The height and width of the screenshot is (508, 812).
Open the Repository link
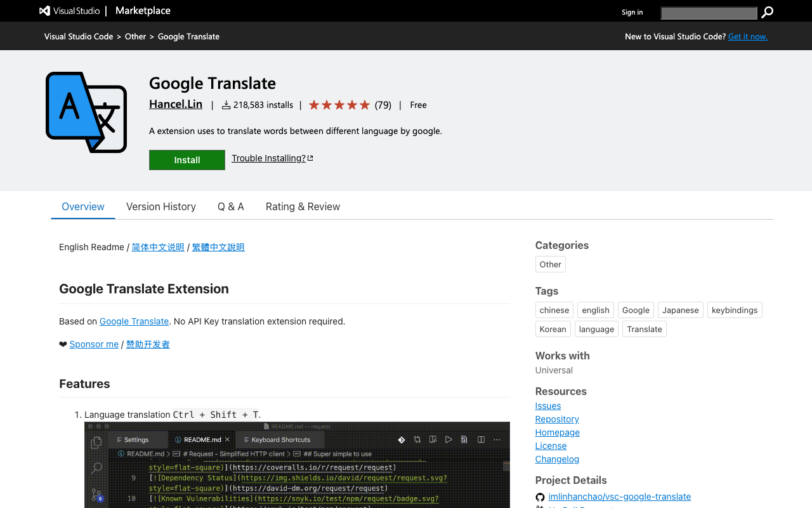[x=557, y=419]
